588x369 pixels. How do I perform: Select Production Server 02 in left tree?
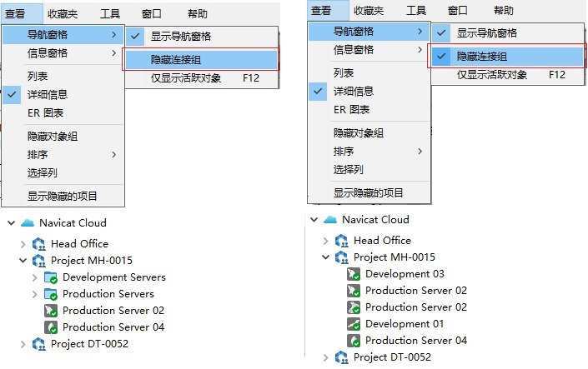(x=113, y=311)
